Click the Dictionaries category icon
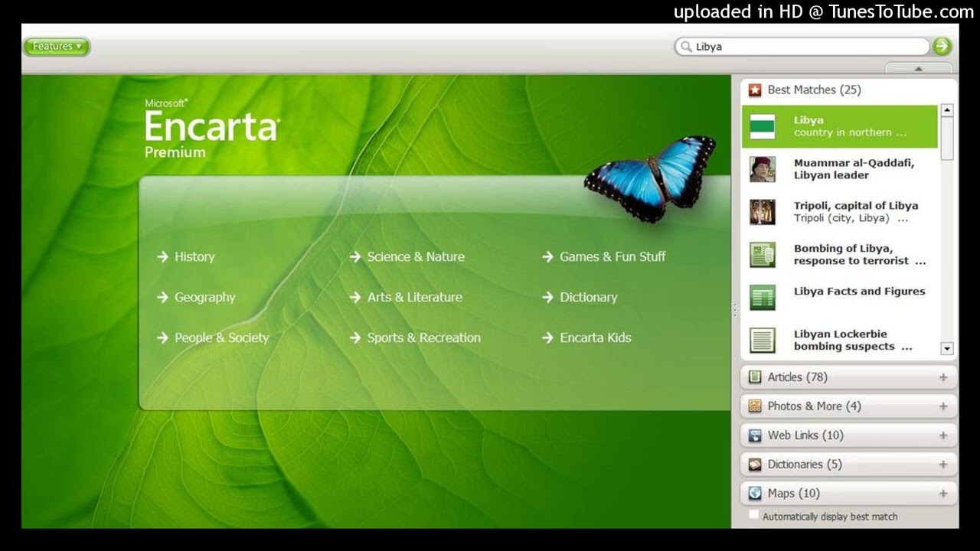This screenshot has height=551, width=980. [x=755, y=465]
